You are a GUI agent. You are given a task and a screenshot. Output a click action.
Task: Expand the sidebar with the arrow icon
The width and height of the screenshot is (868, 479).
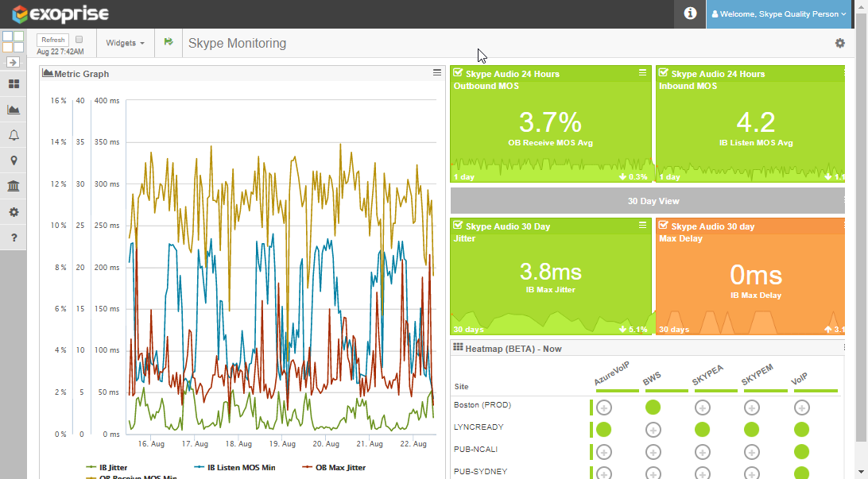coord(14,62)
